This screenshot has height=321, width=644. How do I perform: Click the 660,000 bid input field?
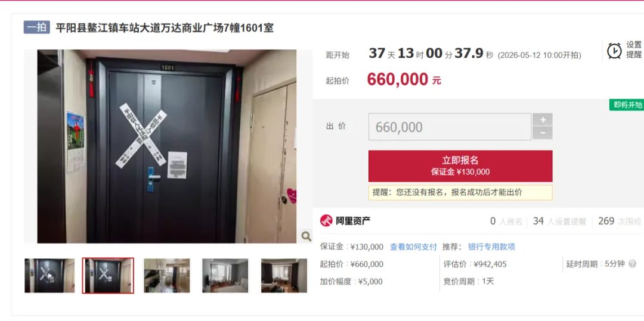(x=450, y=127)
